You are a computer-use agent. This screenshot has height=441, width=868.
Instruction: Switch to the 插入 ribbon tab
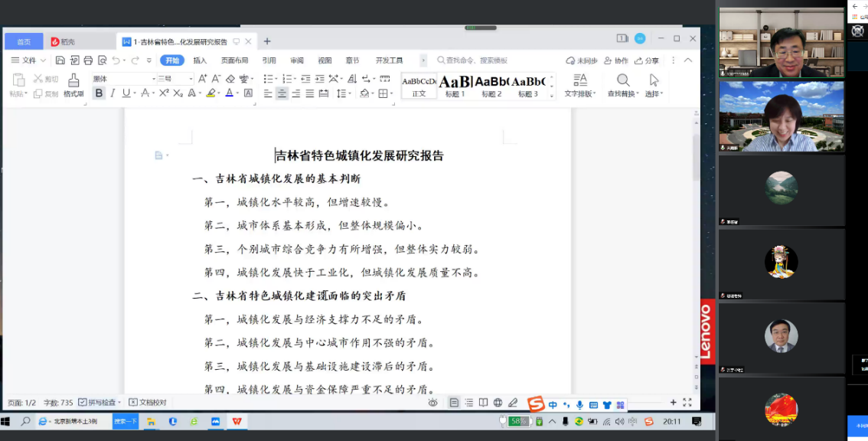point(200,60)
